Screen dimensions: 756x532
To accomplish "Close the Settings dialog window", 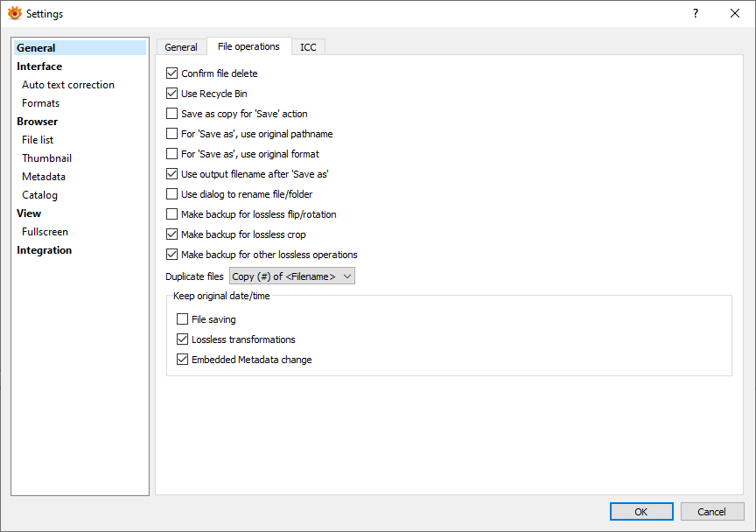I will click(735, 13).
